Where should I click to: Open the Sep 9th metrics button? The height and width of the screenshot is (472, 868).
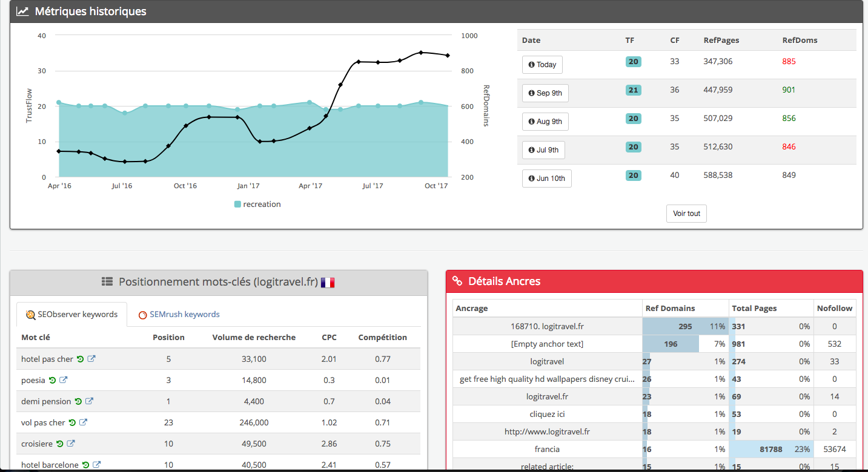click(x=545, y=93)
